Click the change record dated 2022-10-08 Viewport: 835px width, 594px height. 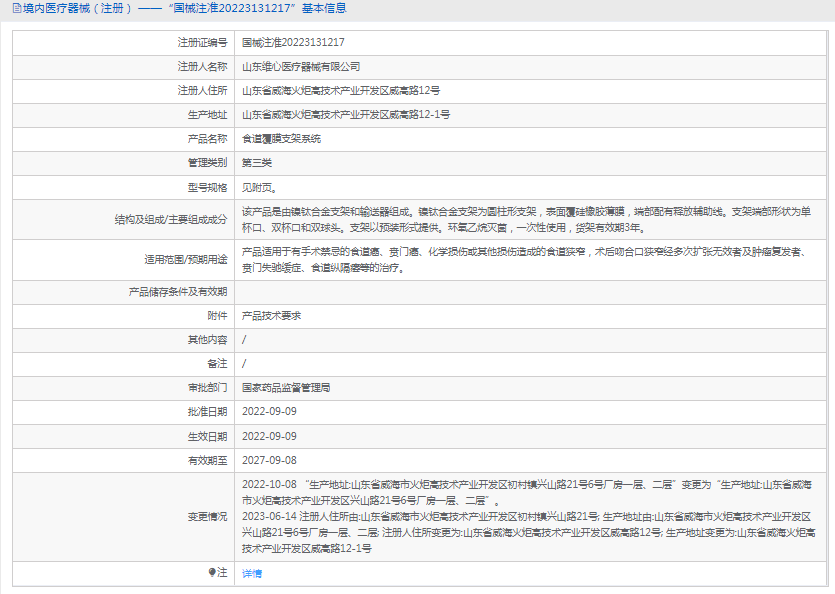tap(527, 493)
